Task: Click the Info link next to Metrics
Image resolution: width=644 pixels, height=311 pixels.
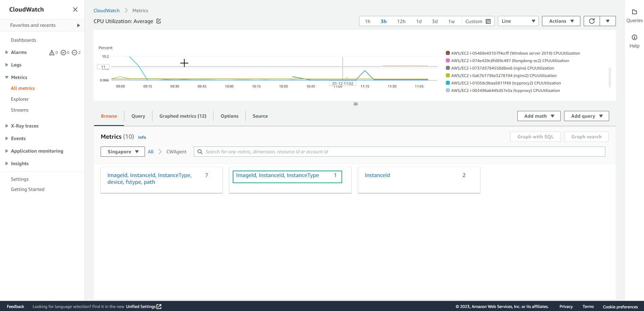Action: click(142, 137)
